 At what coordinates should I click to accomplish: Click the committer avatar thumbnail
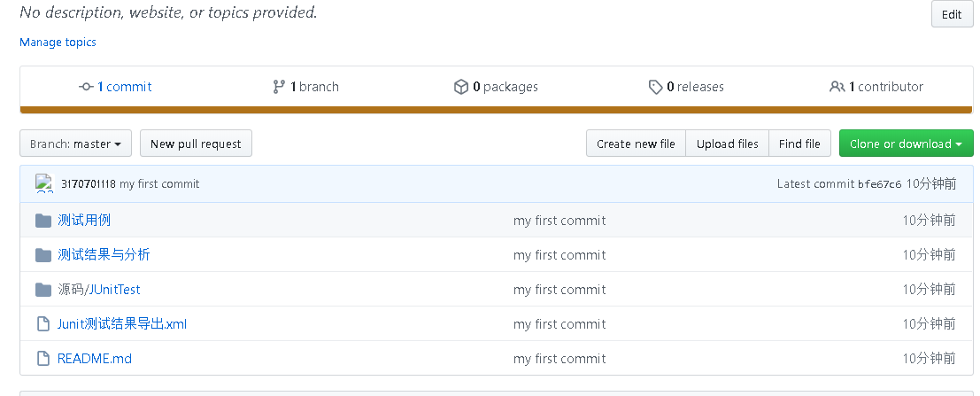(x=44, y=183)
